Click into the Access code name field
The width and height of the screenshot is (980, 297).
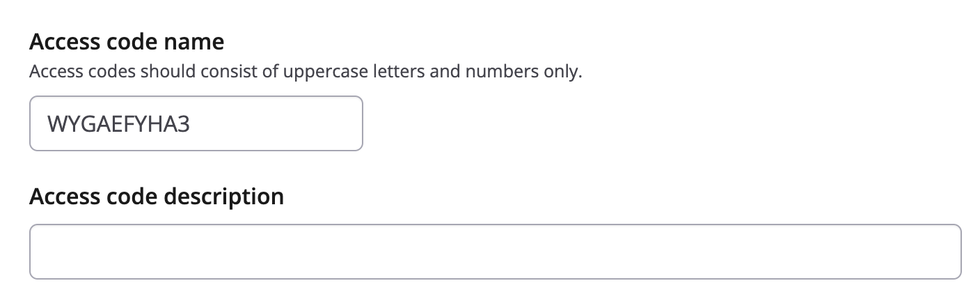[196, 123]
